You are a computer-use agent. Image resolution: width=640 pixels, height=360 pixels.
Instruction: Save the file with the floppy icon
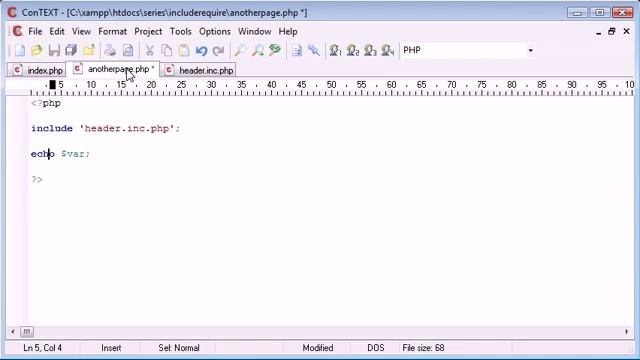tap(54, 50)
